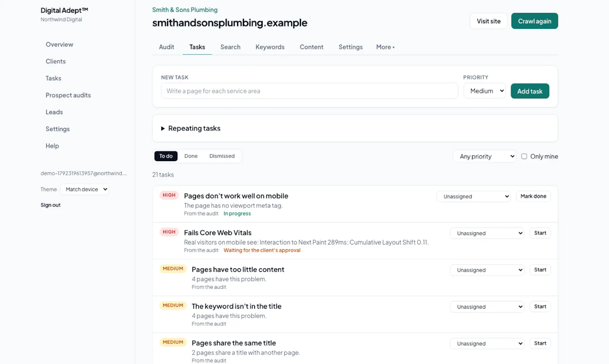
Task: Open Tasks in the sidebar
Action: click(53, 78)
